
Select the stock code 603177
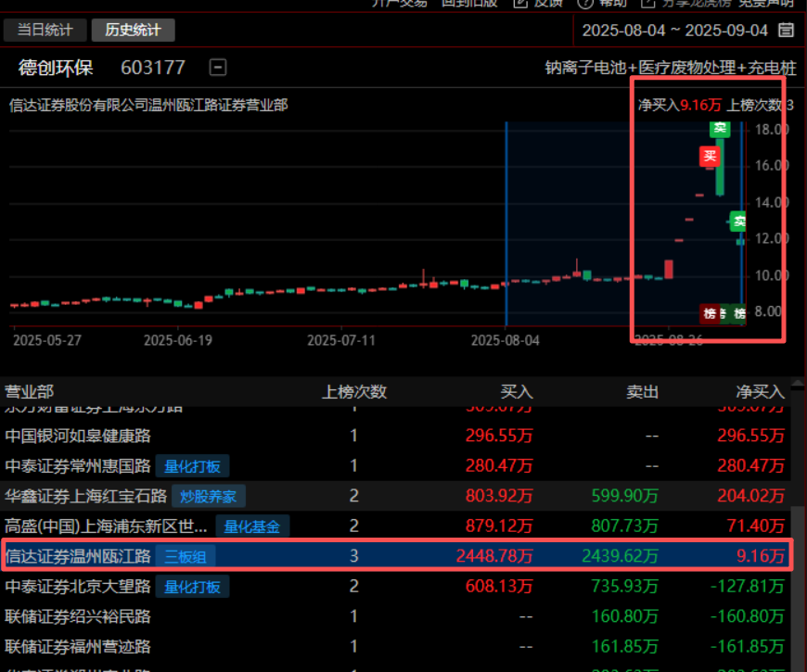pyautogui.click(x=153, y=68)
